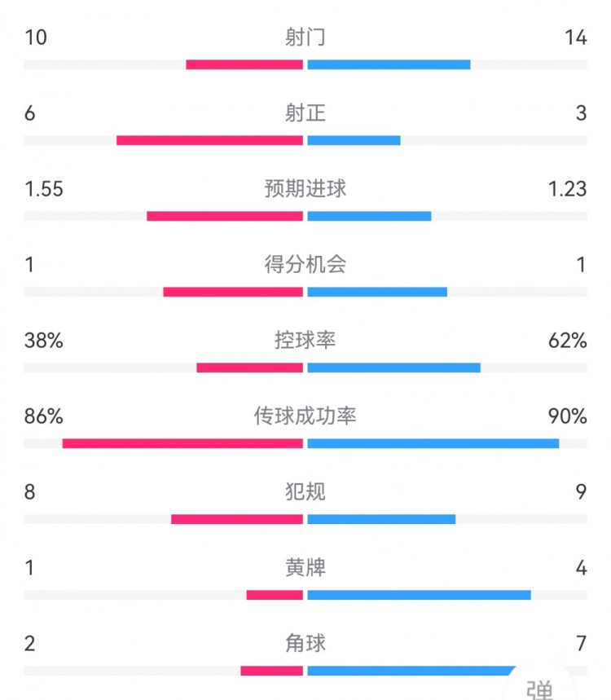Screen dimensions: 611x700
Task: Click the 黄牌 stat label
Action: pos(305,567)
